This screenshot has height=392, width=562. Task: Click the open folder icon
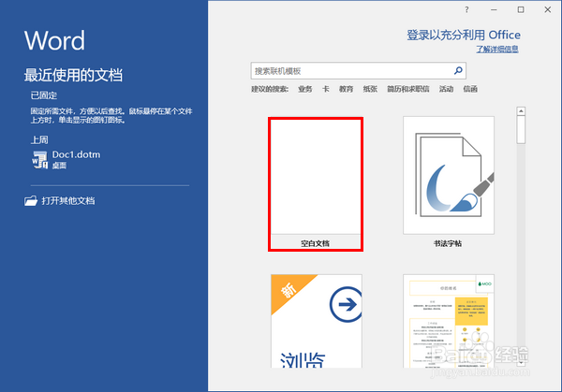click(x=31, y=200)
